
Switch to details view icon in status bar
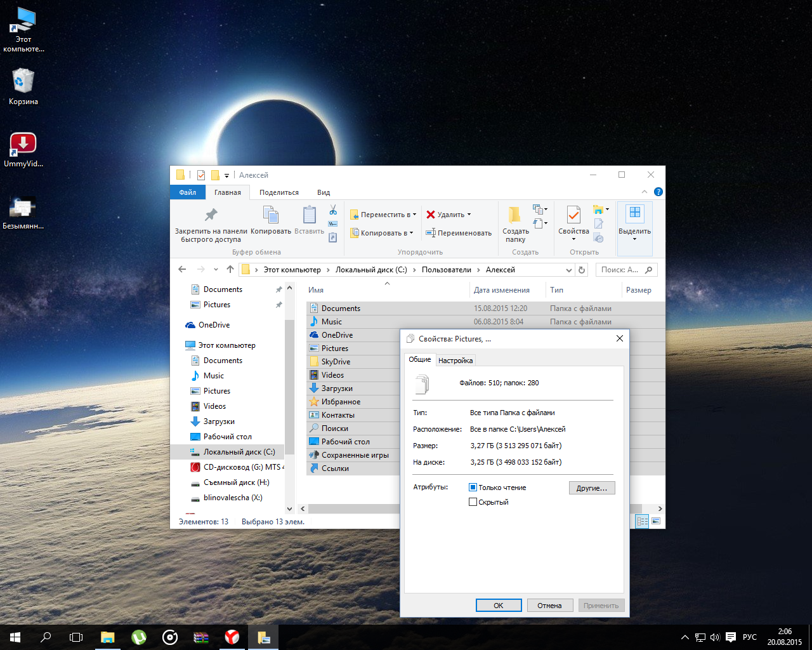(x=642, y=521)
